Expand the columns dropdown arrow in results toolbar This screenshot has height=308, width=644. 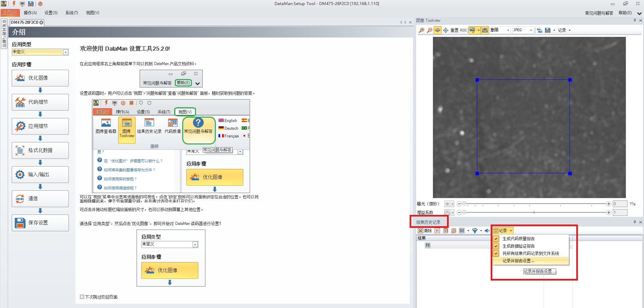468,231
